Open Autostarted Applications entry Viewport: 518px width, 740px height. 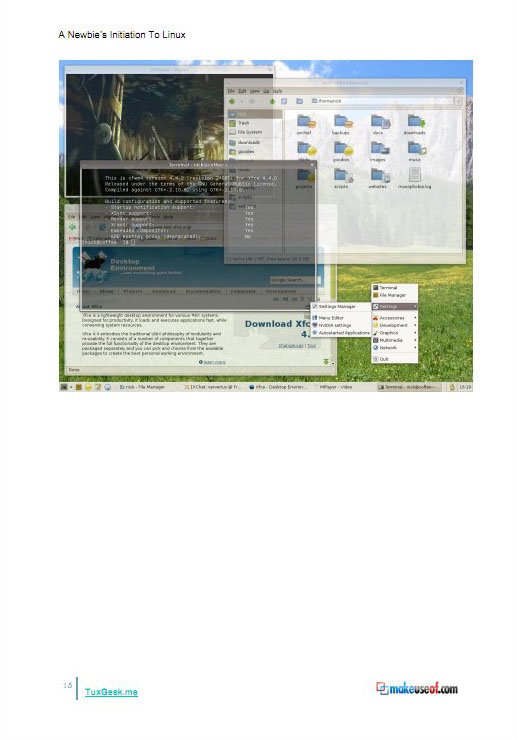(x=341, y=333)
